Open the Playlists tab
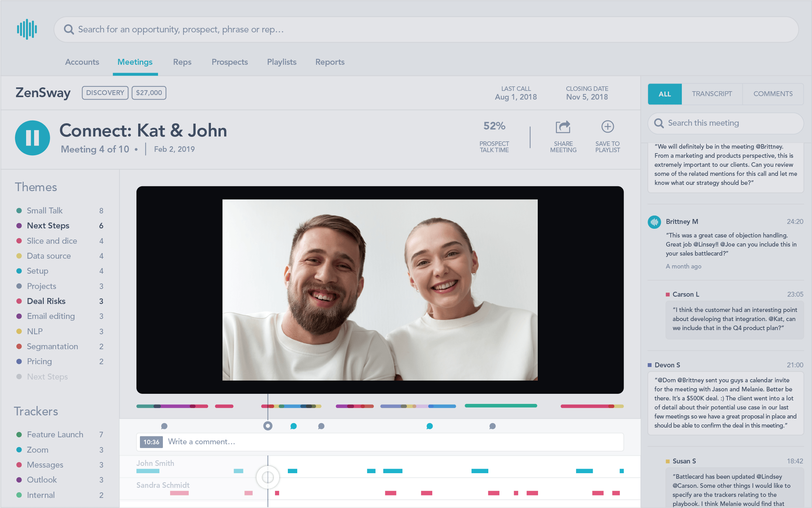This screenshot has height=508, width=812. 282,62
